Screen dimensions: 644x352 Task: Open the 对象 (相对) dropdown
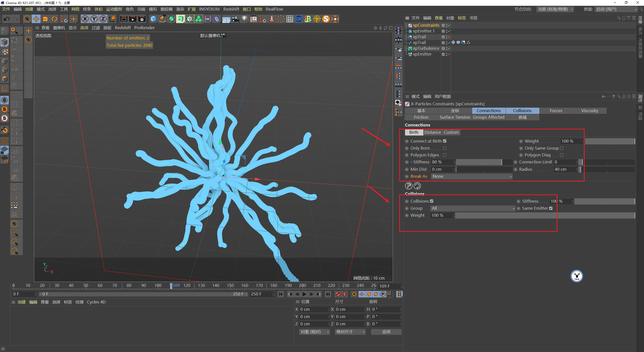point(314,332)
